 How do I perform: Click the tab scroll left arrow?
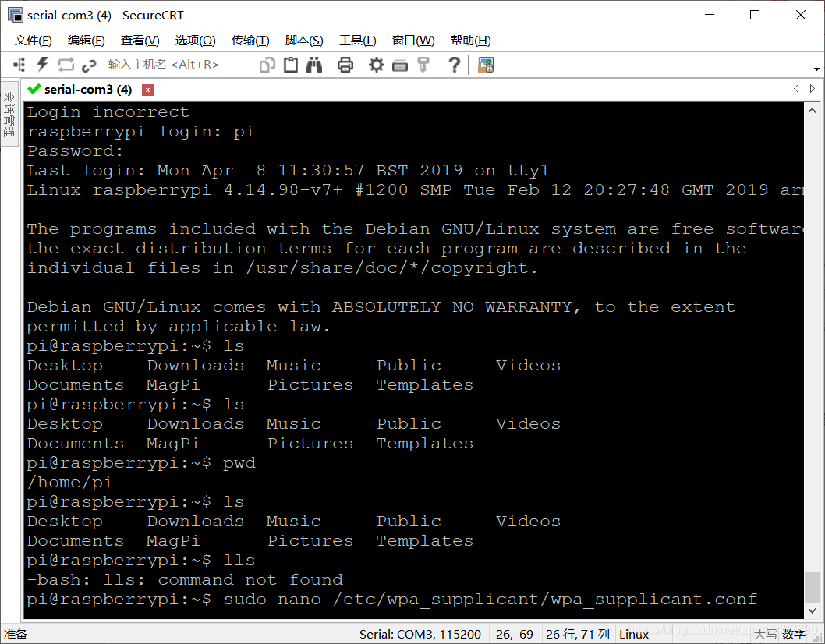[x=796, y=89]
